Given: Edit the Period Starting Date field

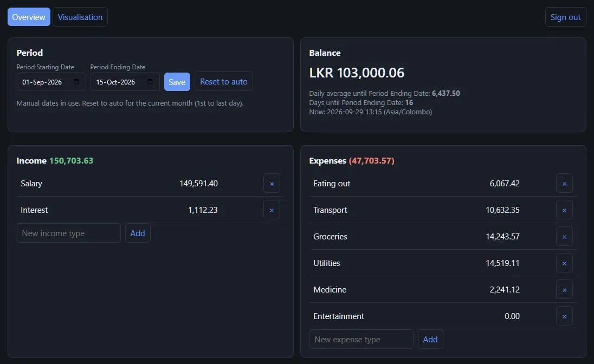Looking at the screenshot, I should (x=51, y=82).
